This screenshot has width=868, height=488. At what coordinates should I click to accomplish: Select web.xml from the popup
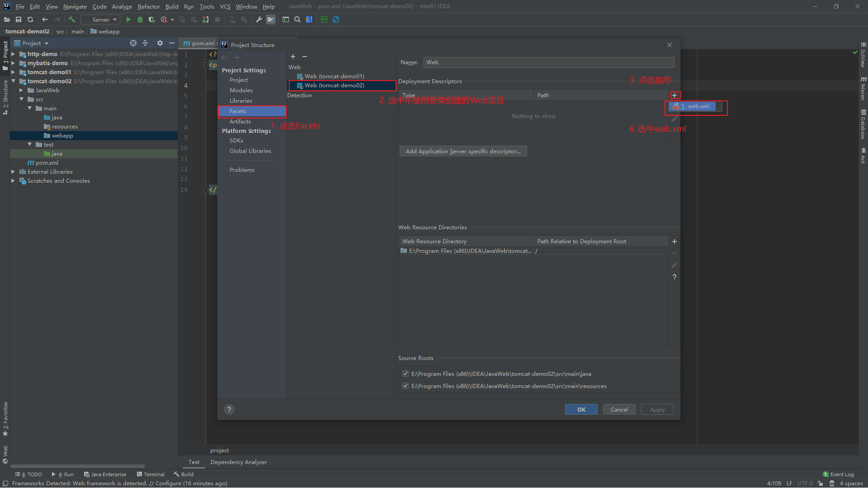click(x=693, y=106)
